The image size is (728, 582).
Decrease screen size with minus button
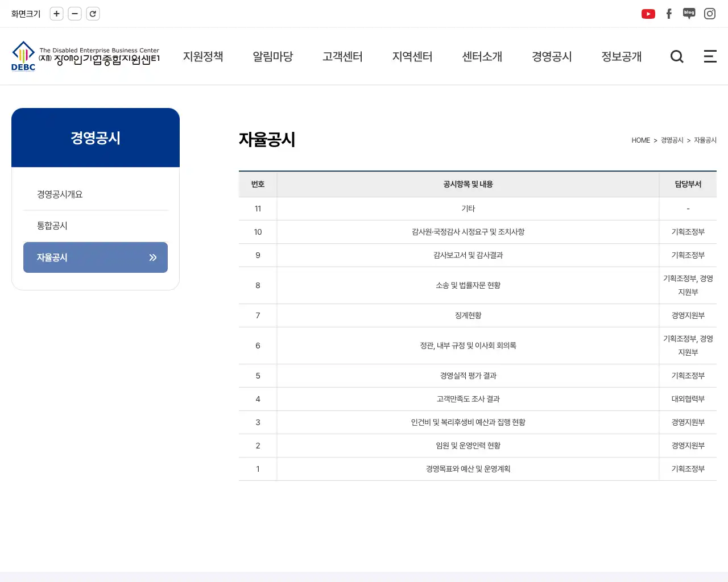(75, 14)
